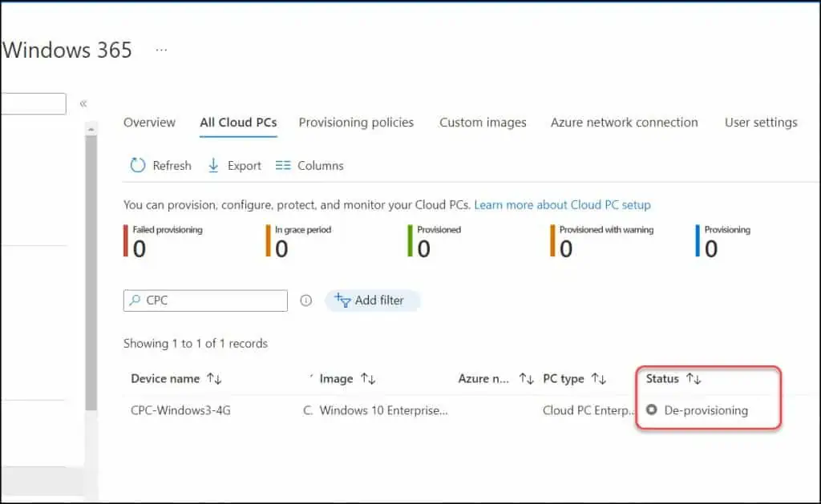
Task: Click the sidebar vertical scrollbar thumb
Action: (91, 273)
